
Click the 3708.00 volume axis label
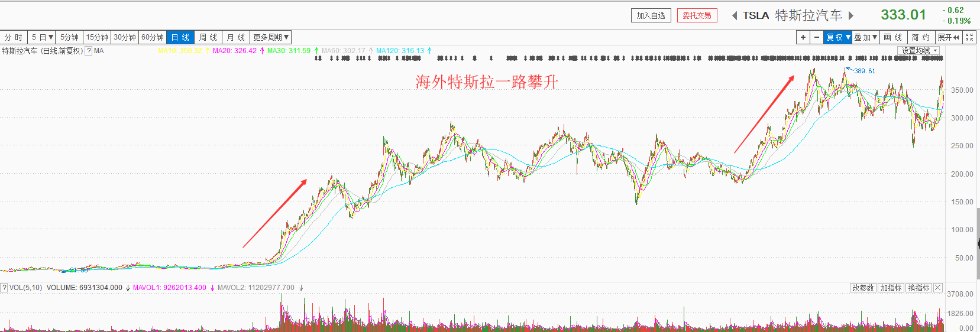point(960,294)
